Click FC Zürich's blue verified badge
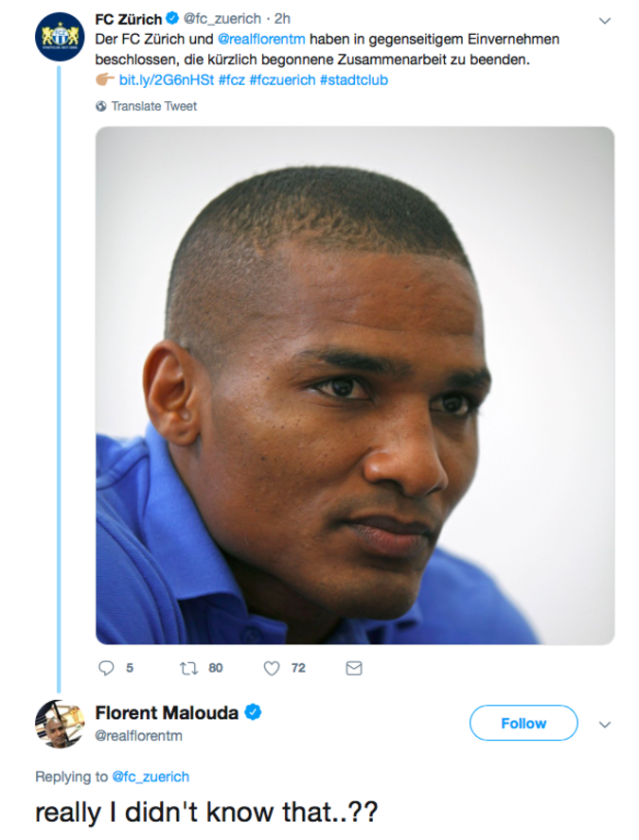This screenshot has width=639, height=840. pyautogui.click(x=172, y=18)
